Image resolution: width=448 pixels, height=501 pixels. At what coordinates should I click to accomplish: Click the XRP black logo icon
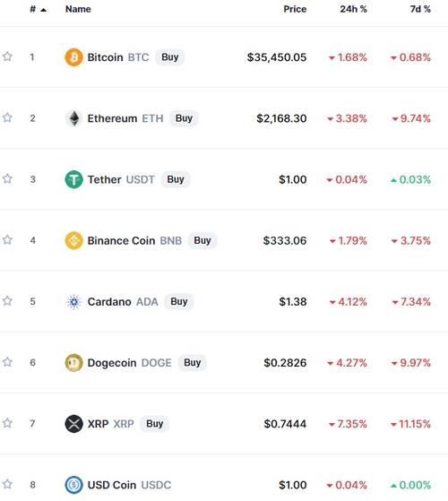pyautogui.click(x=73, y=424)
